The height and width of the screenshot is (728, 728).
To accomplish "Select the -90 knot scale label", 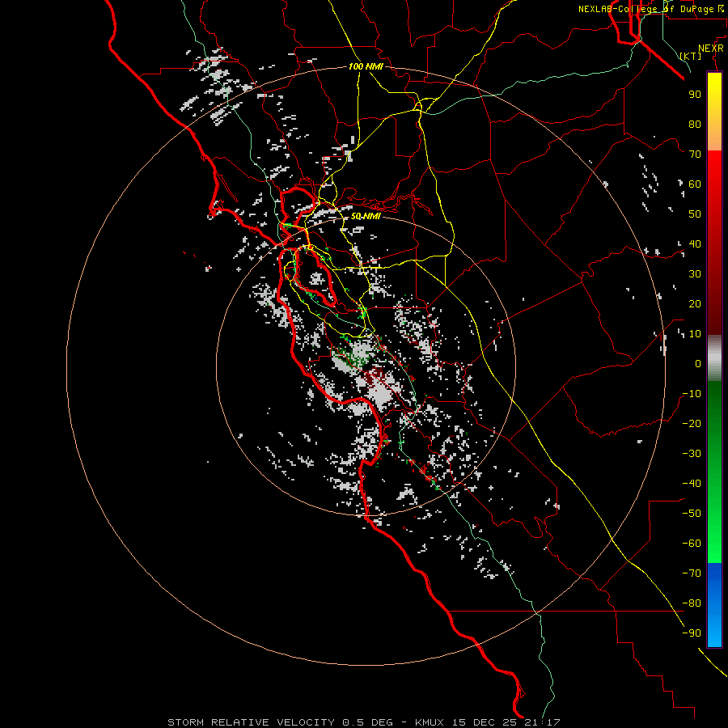I will coord(692,633).
